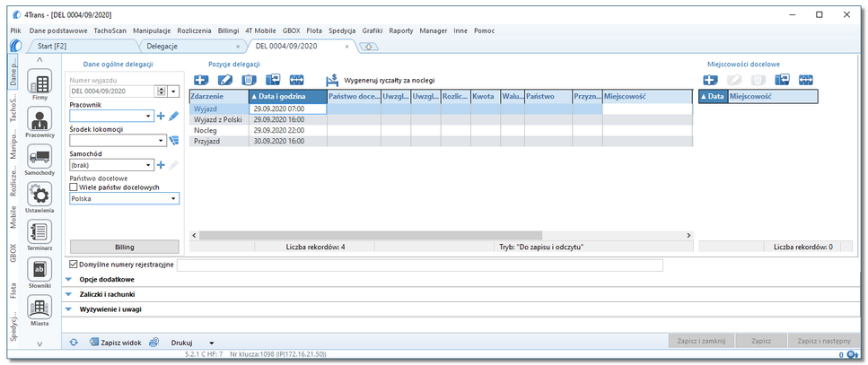The width and height of the screenshot is (868, 365).
Task: Click plus icon next to Pracownik field
Action: [x=161, y=117]
